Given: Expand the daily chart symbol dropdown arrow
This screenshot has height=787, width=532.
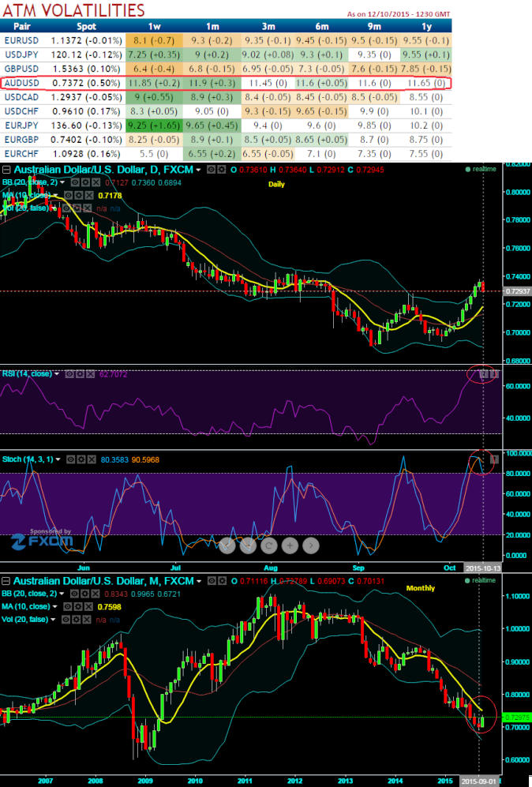Looking at the screenshot, I should 199,170.
